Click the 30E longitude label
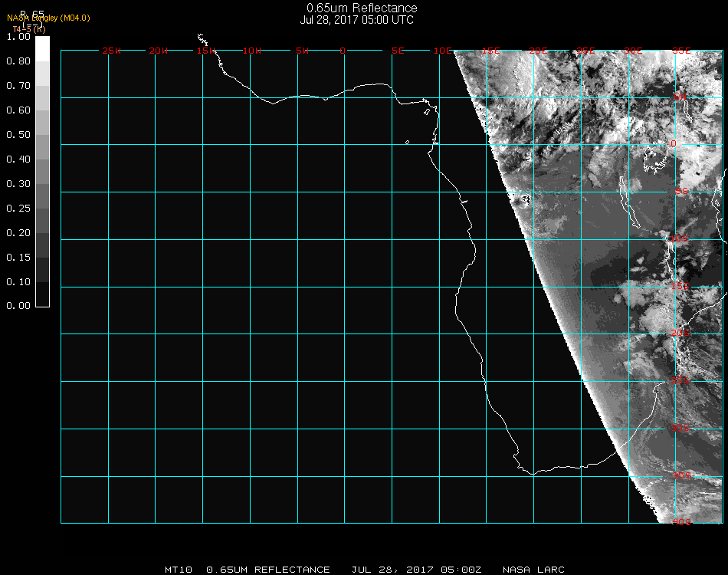Viewport: 728px width, 575px height. point(633,51)
